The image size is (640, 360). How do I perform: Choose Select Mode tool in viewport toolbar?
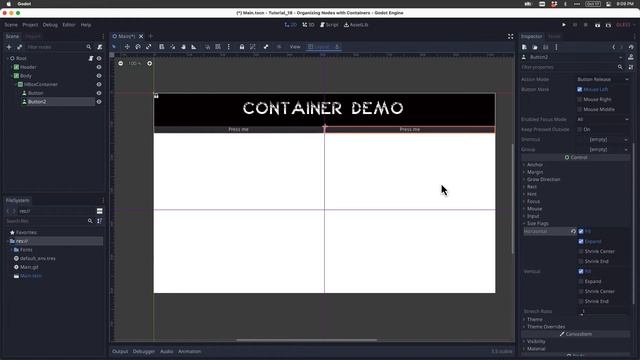(114, 47)
